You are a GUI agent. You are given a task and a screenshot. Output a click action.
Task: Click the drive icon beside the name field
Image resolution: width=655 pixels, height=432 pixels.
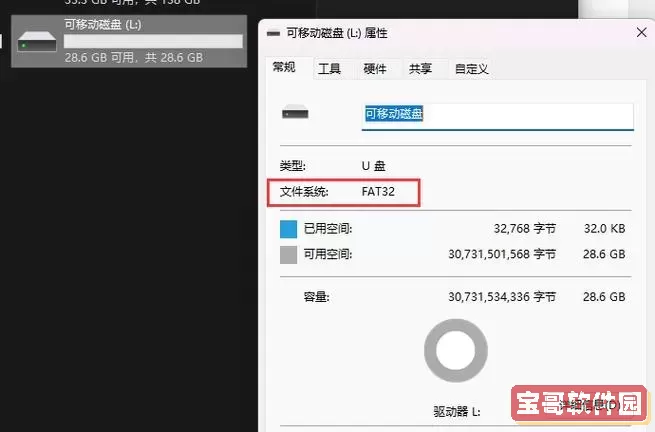295,112
